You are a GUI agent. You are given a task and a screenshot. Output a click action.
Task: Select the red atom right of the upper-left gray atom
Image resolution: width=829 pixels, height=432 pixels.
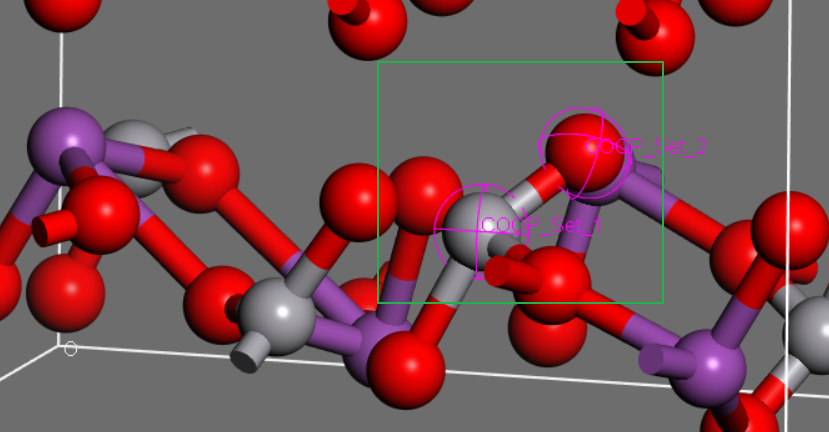(202, 174)
